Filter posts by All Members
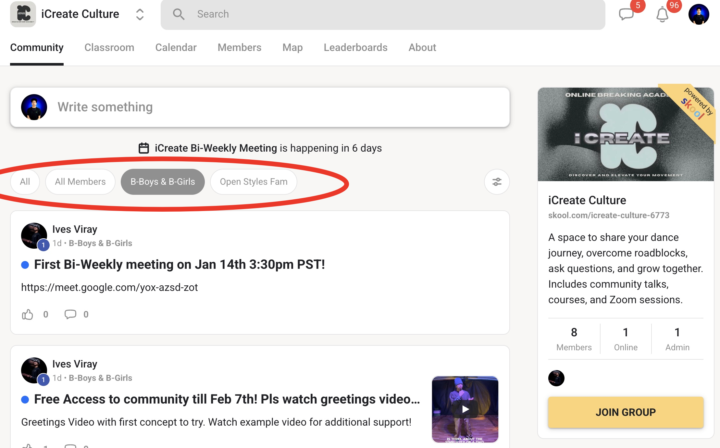This screenshot has height=448, width=720. (80, 182)
